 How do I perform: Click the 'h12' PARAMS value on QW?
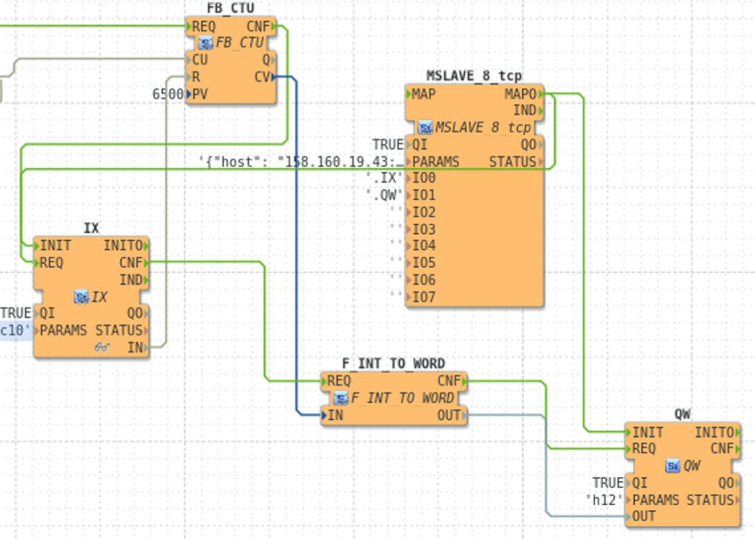[x=604, y=500]
